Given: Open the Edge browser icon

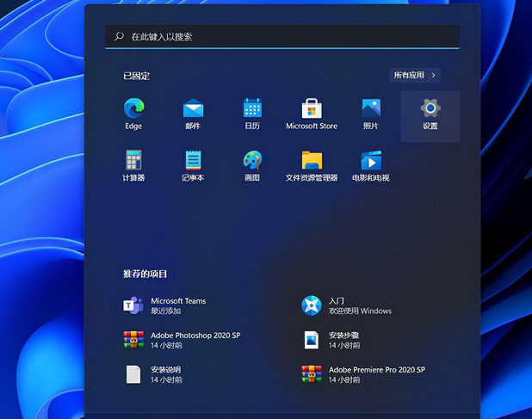Looking at the screenshot, I should click(x=133, y=109).
